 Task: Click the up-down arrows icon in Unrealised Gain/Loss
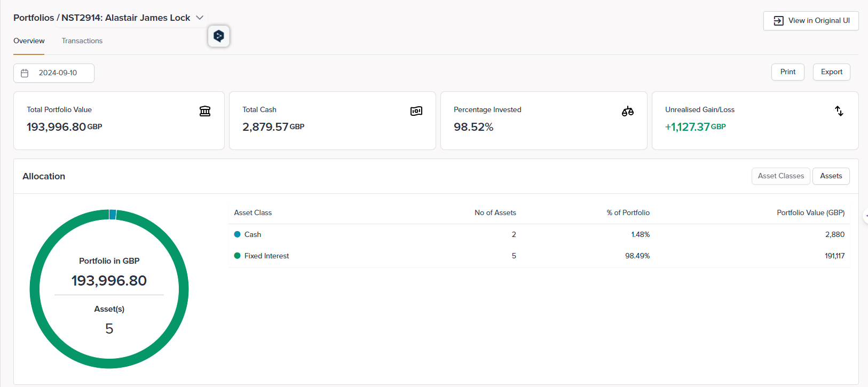point(839,111)
